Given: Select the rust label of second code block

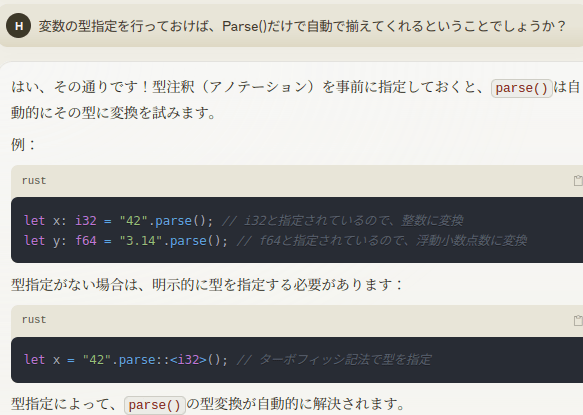Looking at the screenshot, I should point(34,319).
